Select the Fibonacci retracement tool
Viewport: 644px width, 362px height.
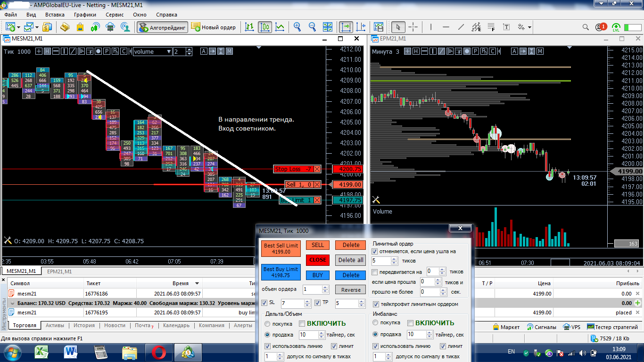coord(491,27)
